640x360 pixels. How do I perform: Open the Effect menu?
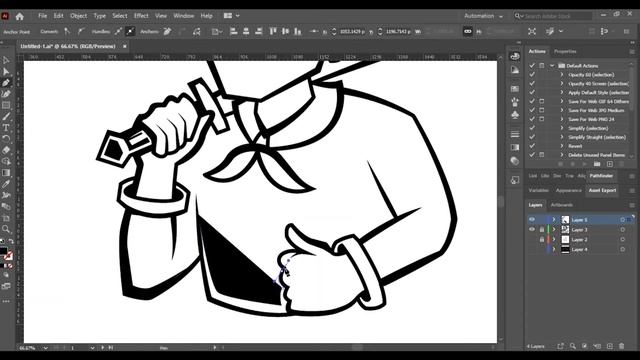pos(141,16)
